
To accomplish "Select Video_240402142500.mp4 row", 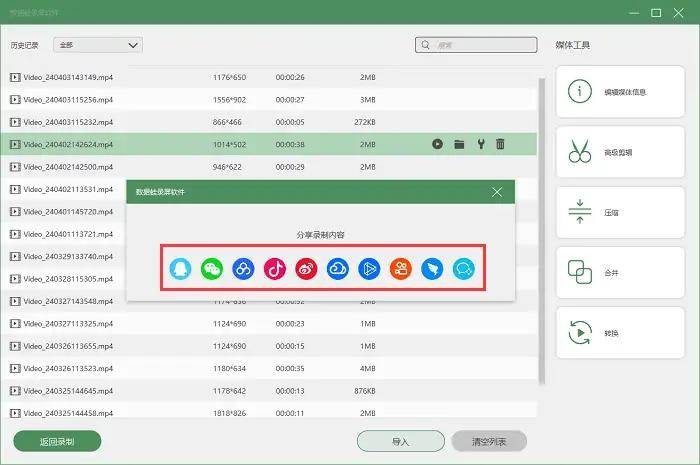I will [268, 167].
